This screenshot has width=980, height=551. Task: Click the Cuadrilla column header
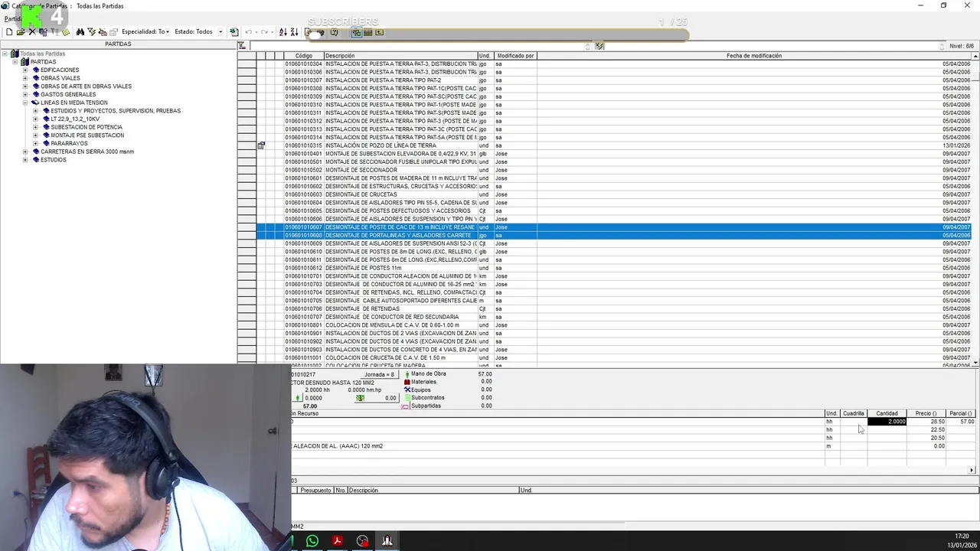coord(853,413)
